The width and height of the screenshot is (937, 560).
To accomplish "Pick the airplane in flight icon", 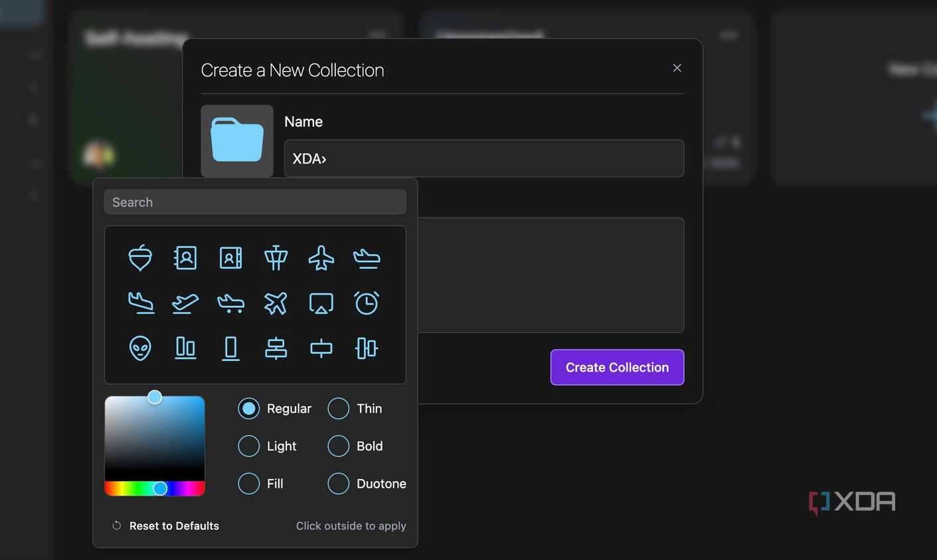I will (367, 258).
